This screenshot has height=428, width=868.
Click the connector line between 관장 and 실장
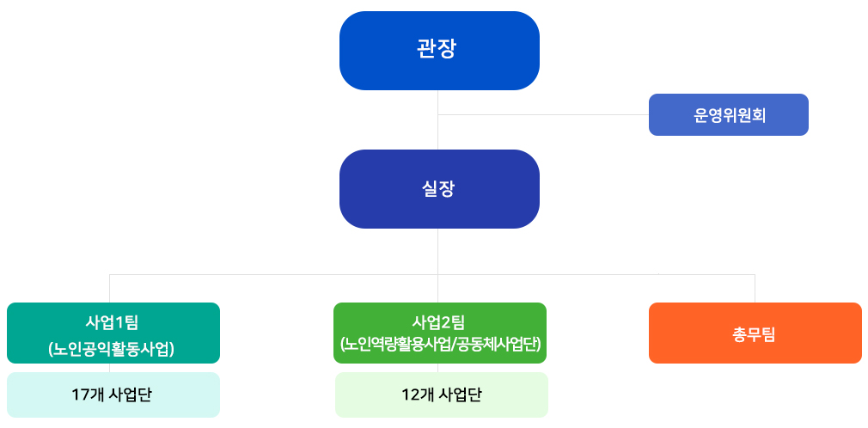438,119
